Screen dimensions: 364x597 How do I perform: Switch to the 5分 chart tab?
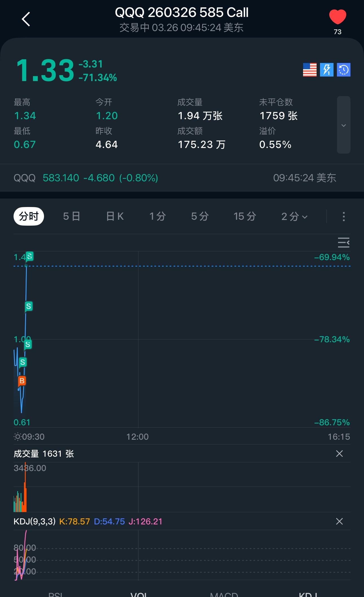200,216
